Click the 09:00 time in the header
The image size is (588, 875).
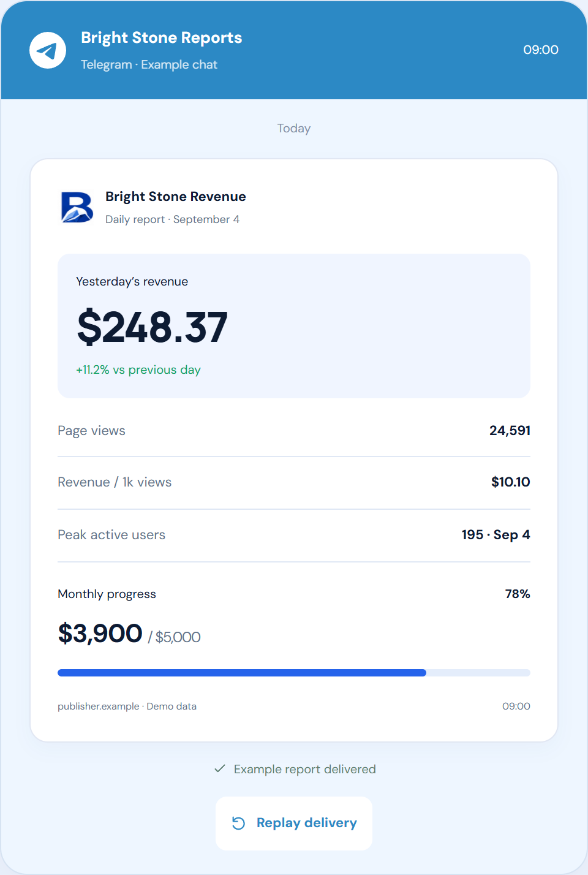[541, 50]
